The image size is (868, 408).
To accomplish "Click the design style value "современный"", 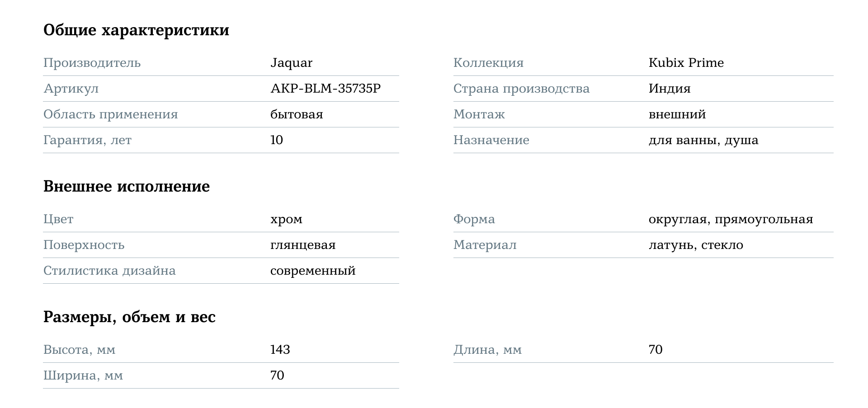I will (313, 271).
